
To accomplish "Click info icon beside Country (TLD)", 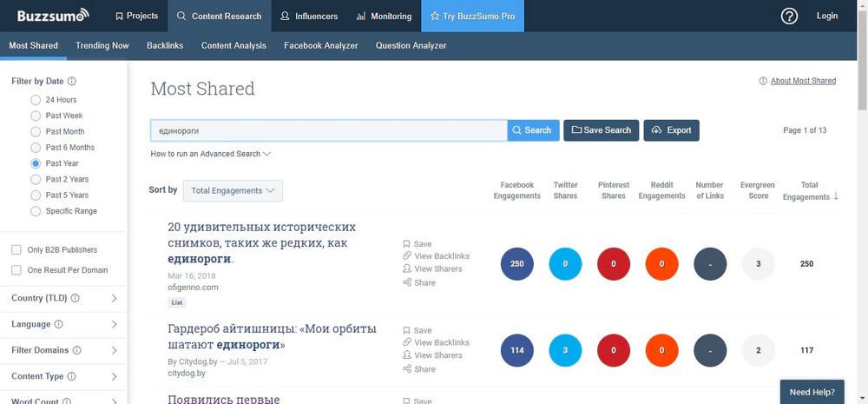I will [75, 298].
